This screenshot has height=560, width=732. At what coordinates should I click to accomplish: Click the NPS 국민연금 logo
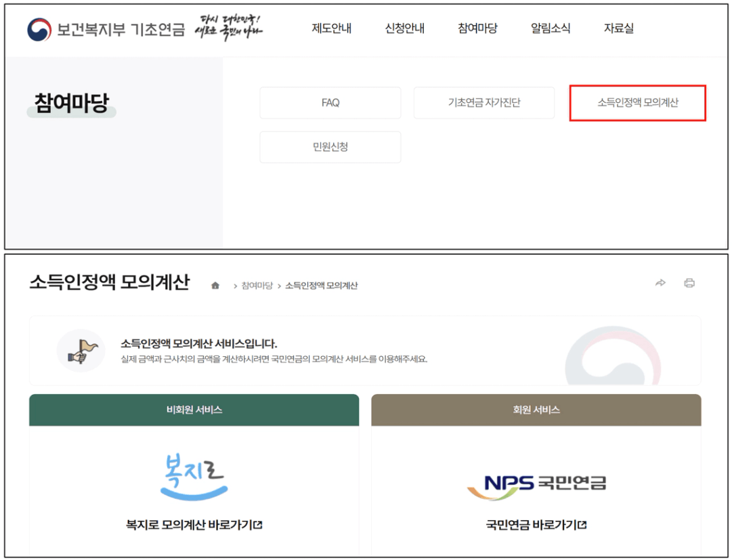click(x=536, y=485)
